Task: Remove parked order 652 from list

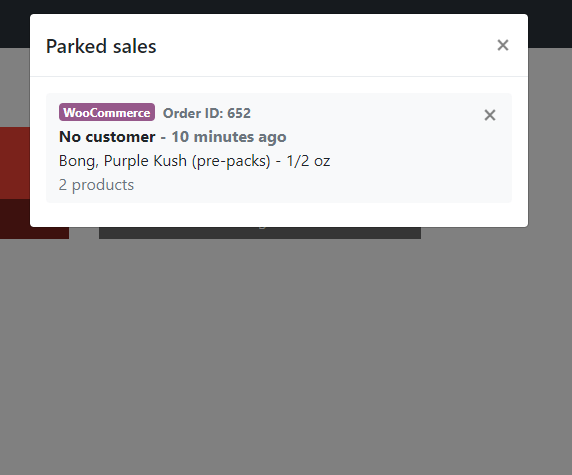Action: click(490, 115)
